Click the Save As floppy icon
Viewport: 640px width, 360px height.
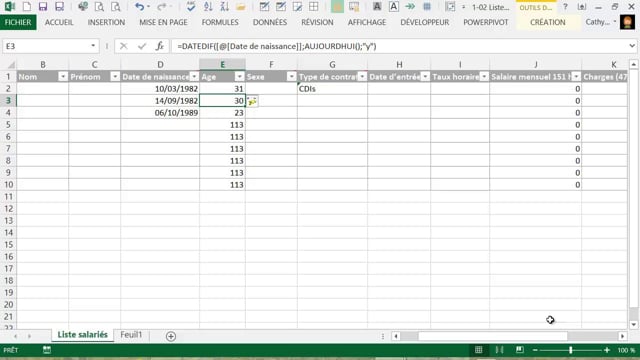click(x=60, y=7)
